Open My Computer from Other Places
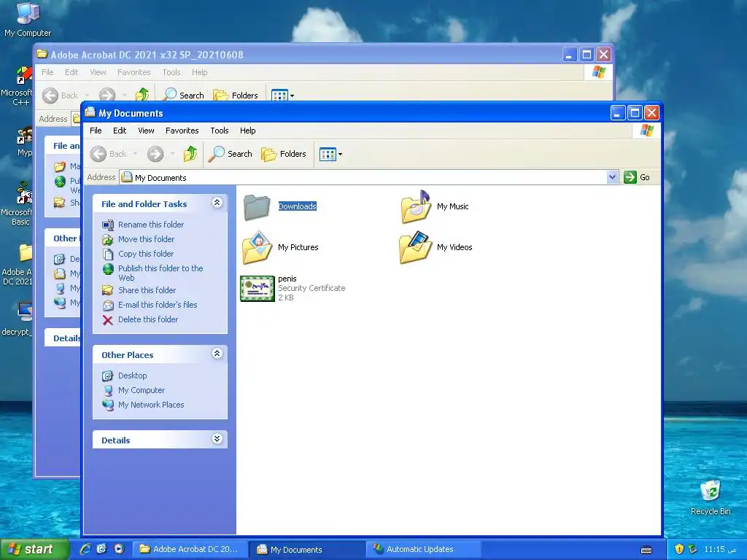 pos(142,390)
